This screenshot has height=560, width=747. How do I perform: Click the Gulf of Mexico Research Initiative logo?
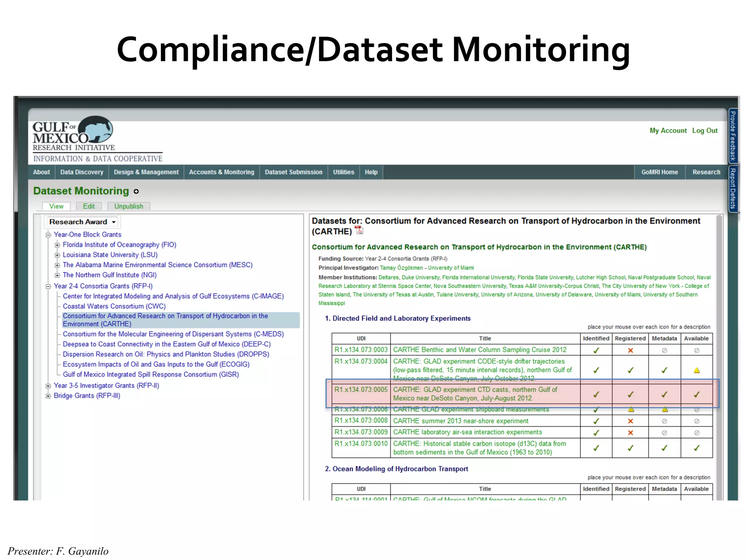pyautogui.click(x=97, y=139)
